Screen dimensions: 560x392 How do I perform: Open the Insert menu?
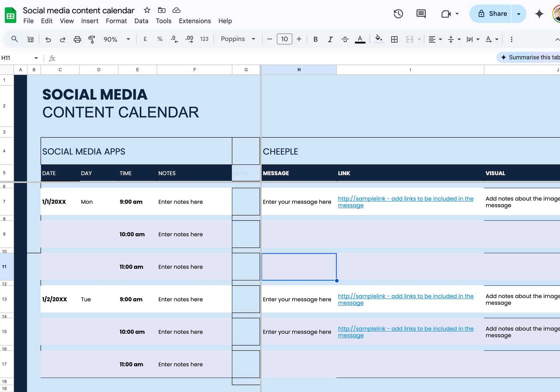click(89, 21)
